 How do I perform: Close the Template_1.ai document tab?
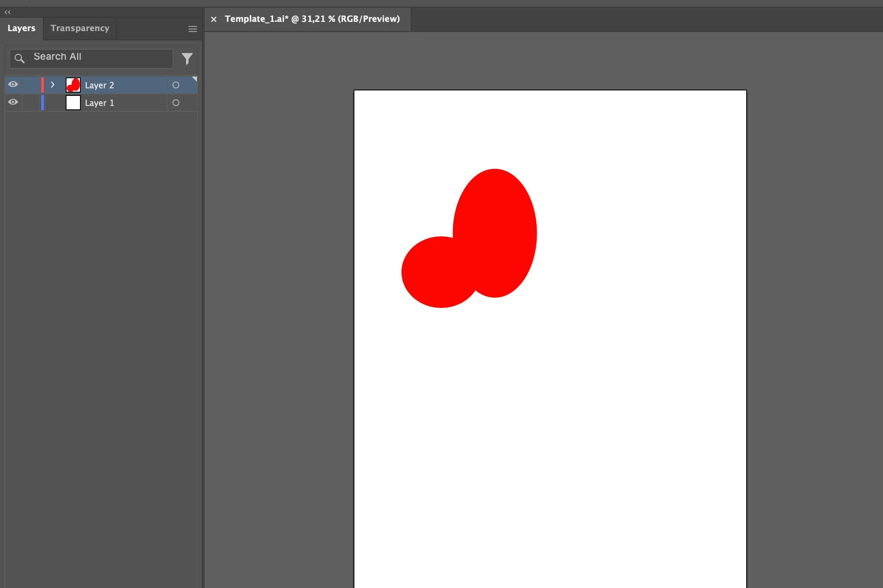coord(214,19)
